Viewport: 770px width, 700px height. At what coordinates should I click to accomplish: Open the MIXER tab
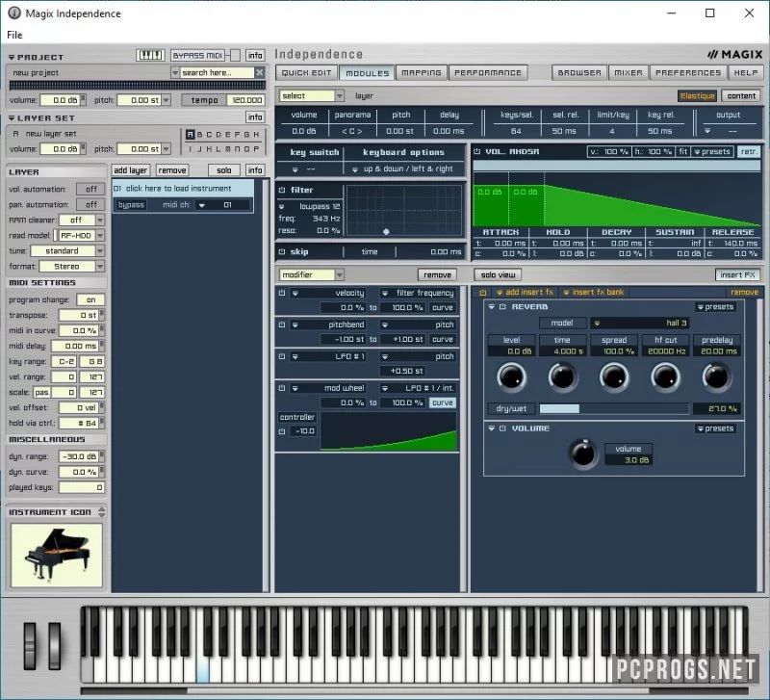[629, 73]
